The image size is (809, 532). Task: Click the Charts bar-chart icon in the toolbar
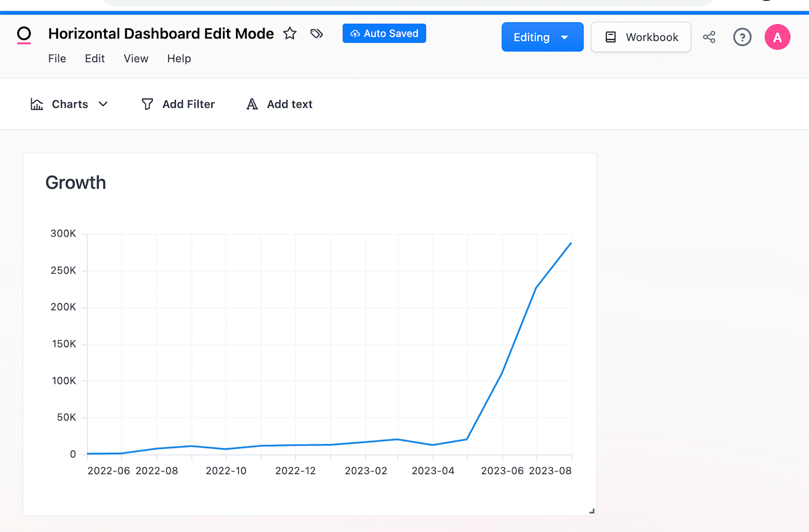click(x=36, y=104)
